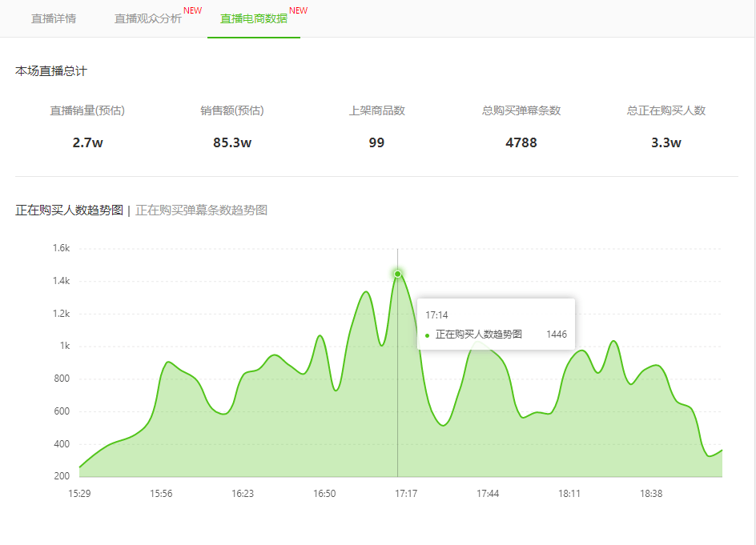Click the green legend dot in tooltip
Image resolution: width=756 pixels, height=545 pixels.
pos(427,335)
